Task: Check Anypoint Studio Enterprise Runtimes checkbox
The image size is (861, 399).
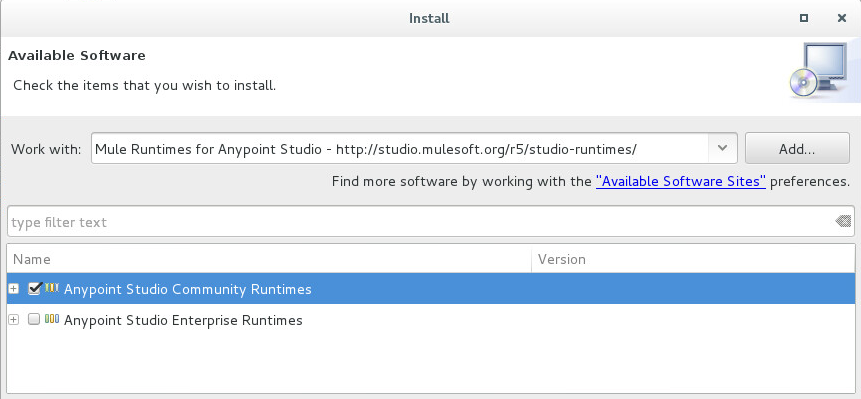Action: [34, 319]
